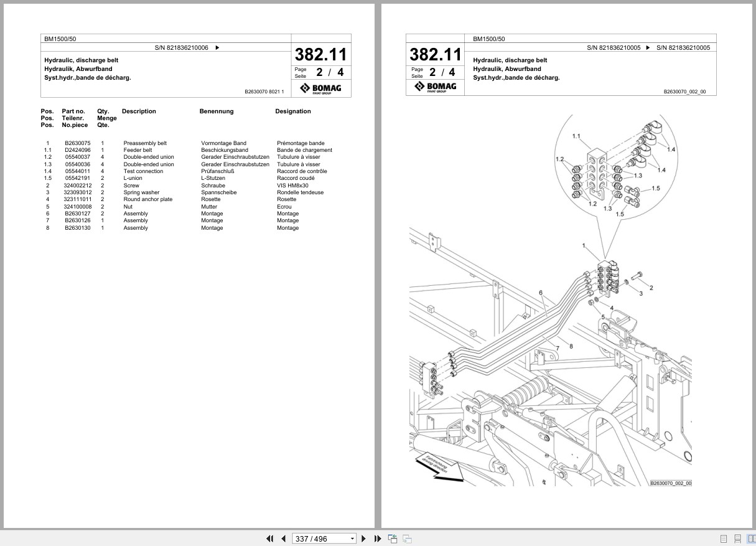This screenshot has height=546, width=756.
Task: Go to the first page
Action: [270, 539]
